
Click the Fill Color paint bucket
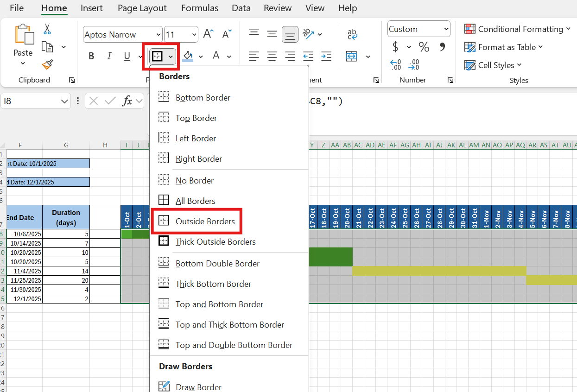[188, 57]
